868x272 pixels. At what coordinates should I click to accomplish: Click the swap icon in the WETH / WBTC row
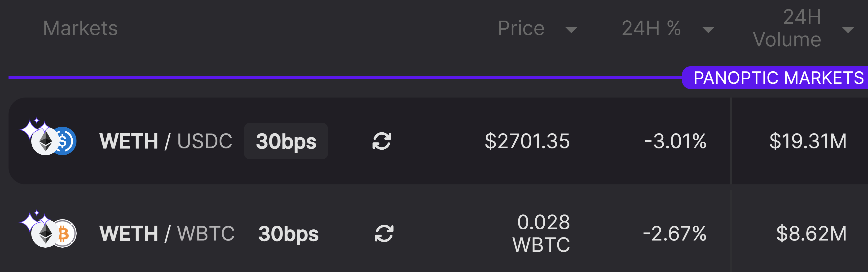pos(384,234)
